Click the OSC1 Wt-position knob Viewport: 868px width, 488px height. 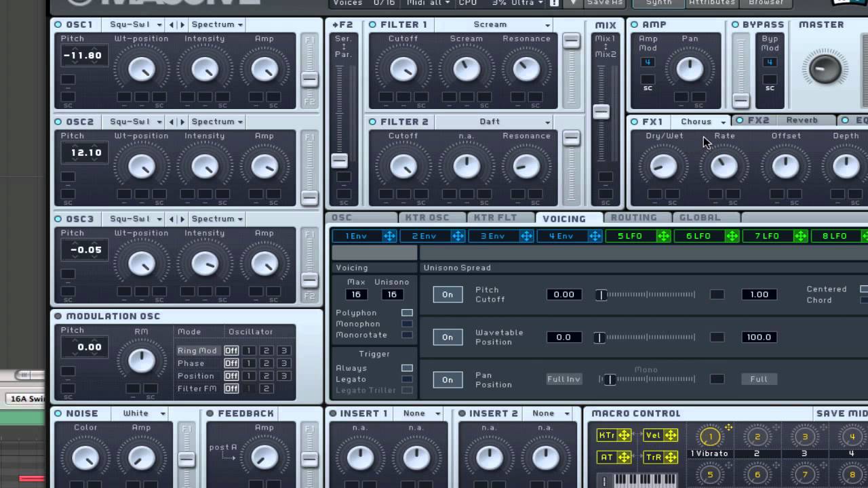coord(141,69)
